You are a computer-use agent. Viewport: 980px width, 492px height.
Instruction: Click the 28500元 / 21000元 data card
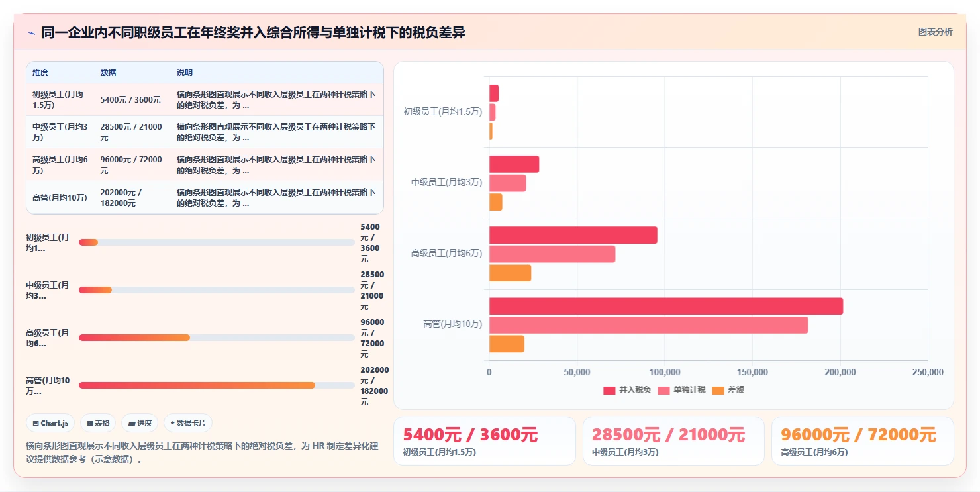pyautogui.click(x=673, y=441)
